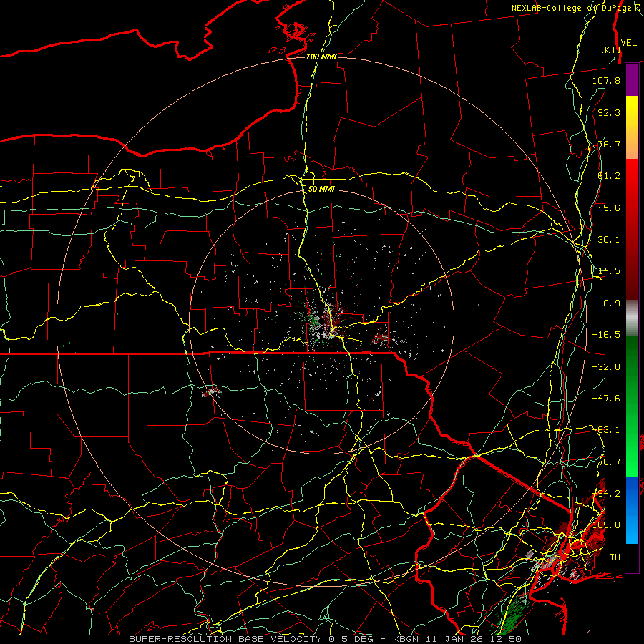Pick the black TH segment of the color bar
644x644 pixels.
point(632,557)
